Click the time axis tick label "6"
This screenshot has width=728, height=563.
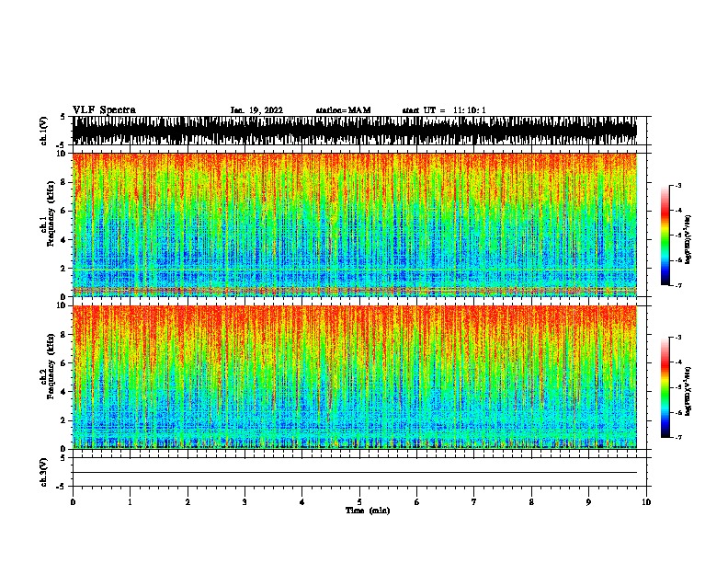tap(417, 502)
